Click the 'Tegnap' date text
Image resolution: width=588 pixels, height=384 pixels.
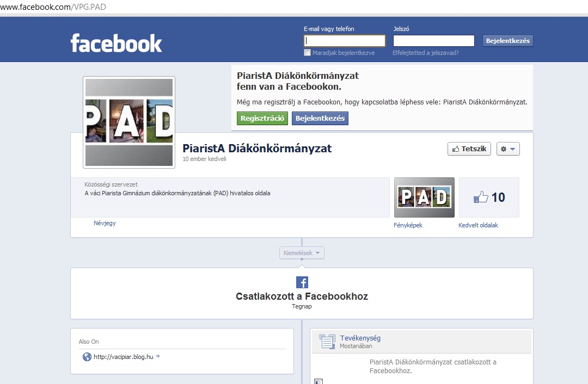302,306
